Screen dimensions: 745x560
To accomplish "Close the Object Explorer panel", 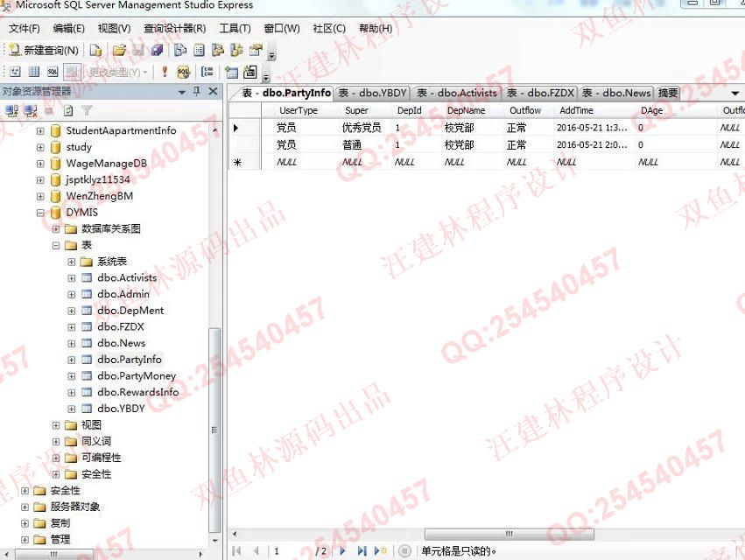I will click(213, 91).
